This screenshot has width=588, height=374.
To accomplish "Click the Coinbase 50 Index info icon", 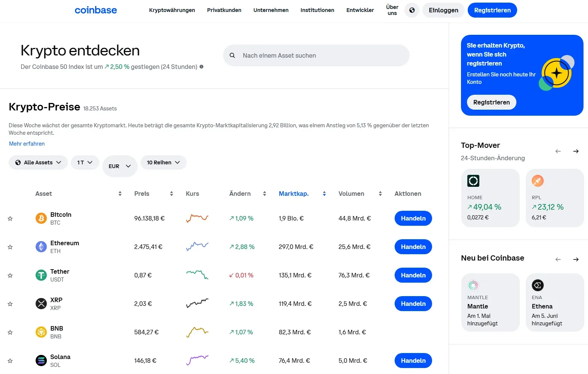I will point(201,67).
